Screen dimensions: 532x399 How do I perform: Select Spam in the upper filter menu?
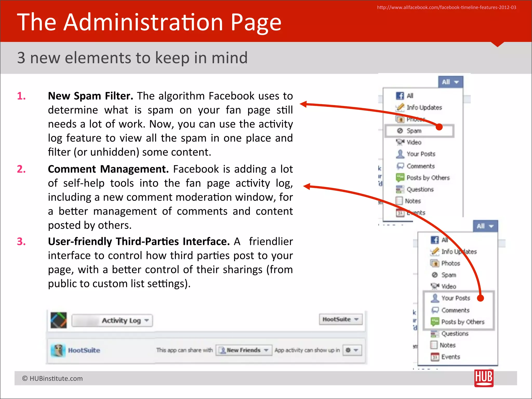click(414, 131)
